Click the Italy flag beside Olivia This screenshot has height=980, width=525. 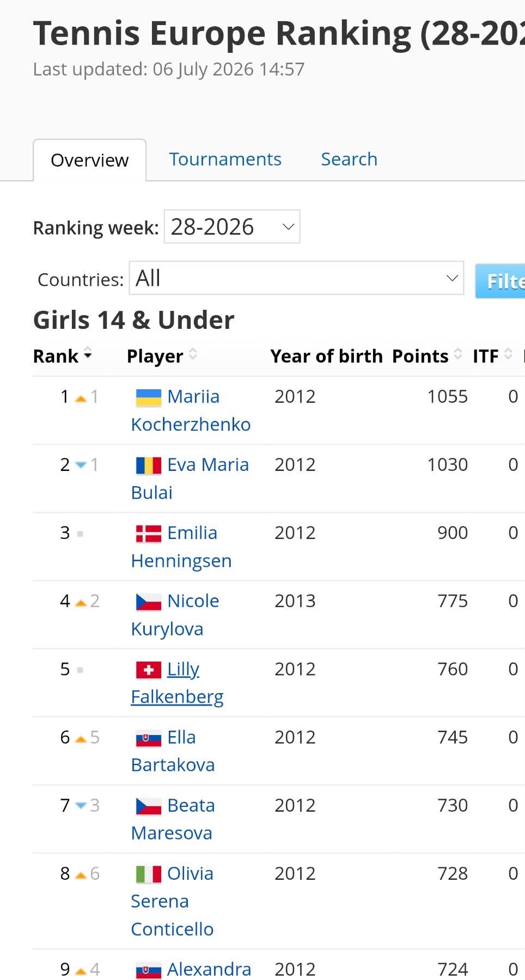coord(148,874)
